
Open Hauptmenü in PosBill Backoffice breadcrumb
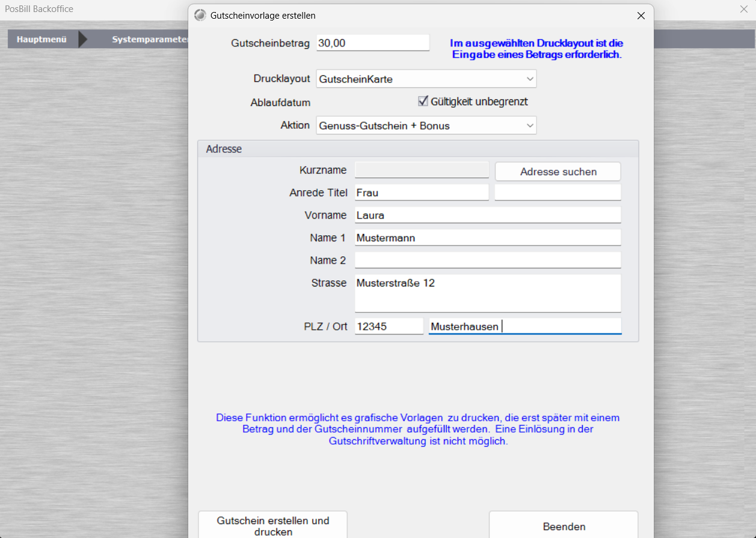click(x=41, y=40)
